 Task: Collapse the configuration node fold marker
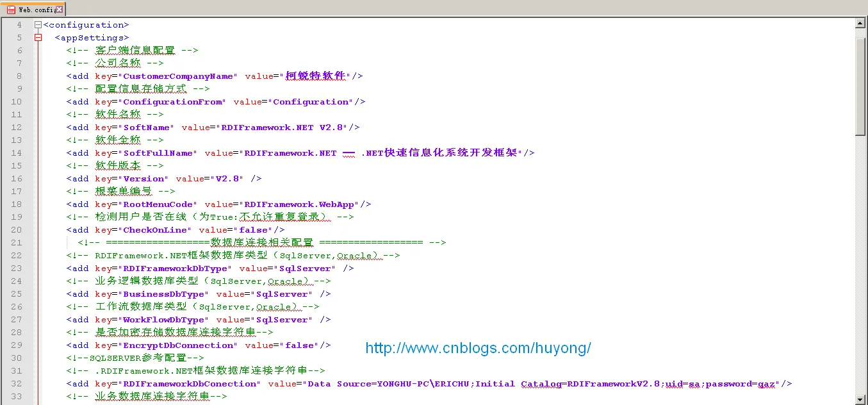click(x=38, y=25)
